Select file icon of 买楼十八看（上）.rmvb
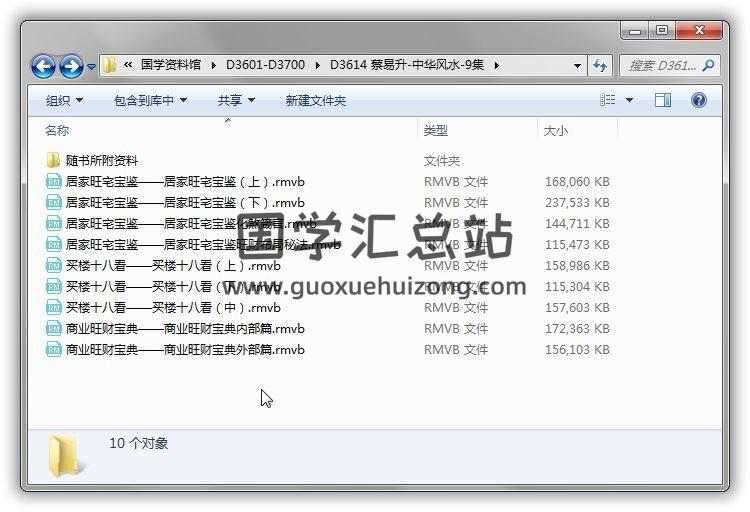This screenshot has height=512, width=750. click(x=54, y=266)
